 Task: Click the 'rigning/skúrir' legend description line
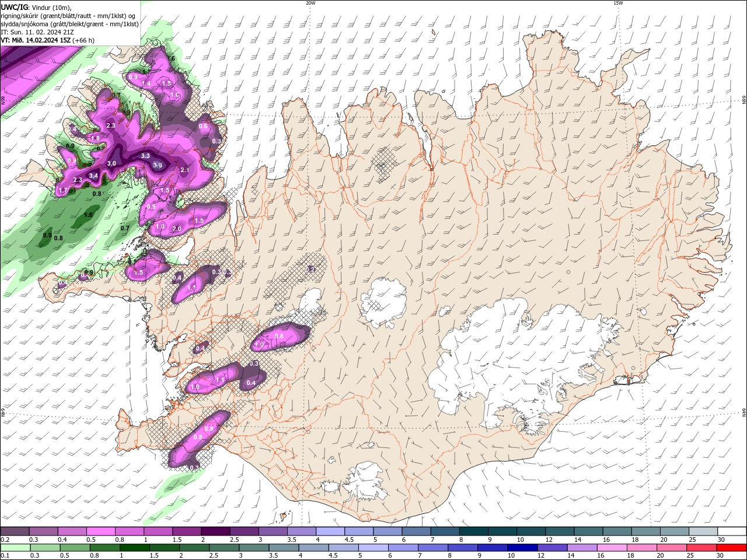pyautogui.click(x=68, y=16)
